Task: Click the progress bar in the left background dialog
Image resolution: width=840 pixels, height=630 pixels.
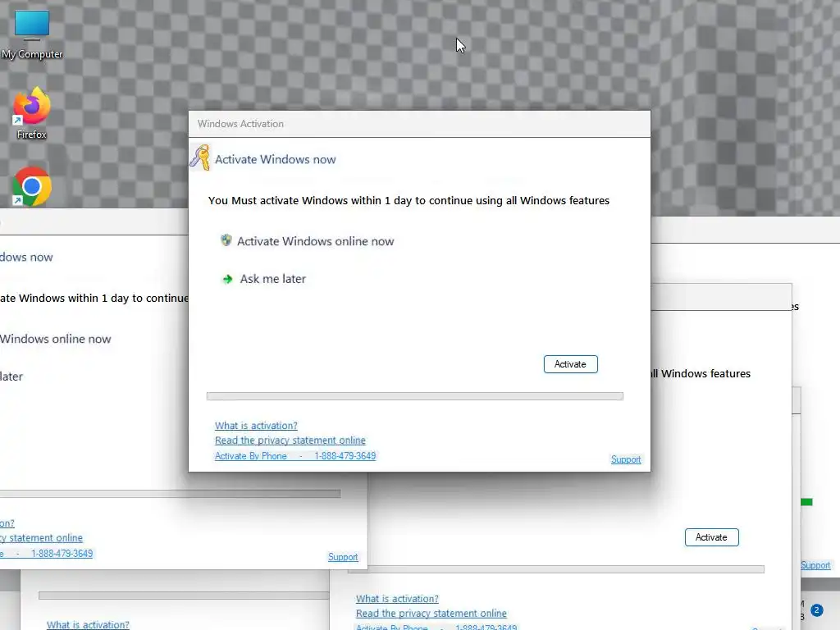Action: click(x=170, y=494)
